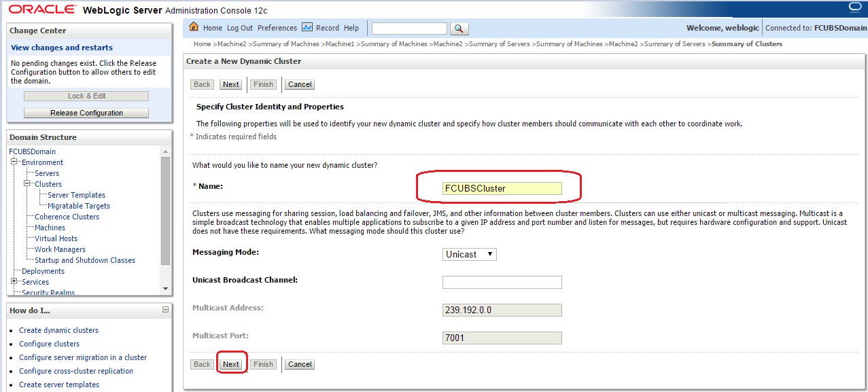Open Help from the toolbar
Screen dimensions: 868x392
coord(351,28)
